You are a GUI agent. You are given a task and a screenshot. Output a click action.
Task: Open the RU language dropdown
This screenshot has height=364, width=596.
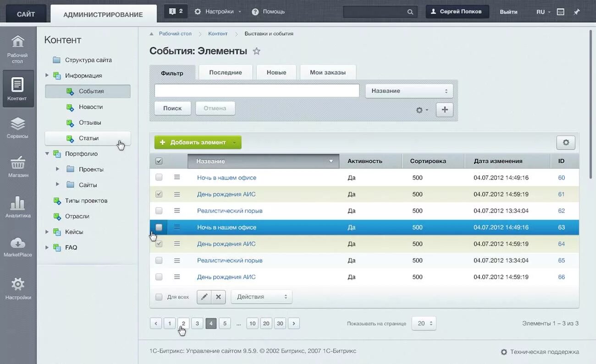(543, 12)
